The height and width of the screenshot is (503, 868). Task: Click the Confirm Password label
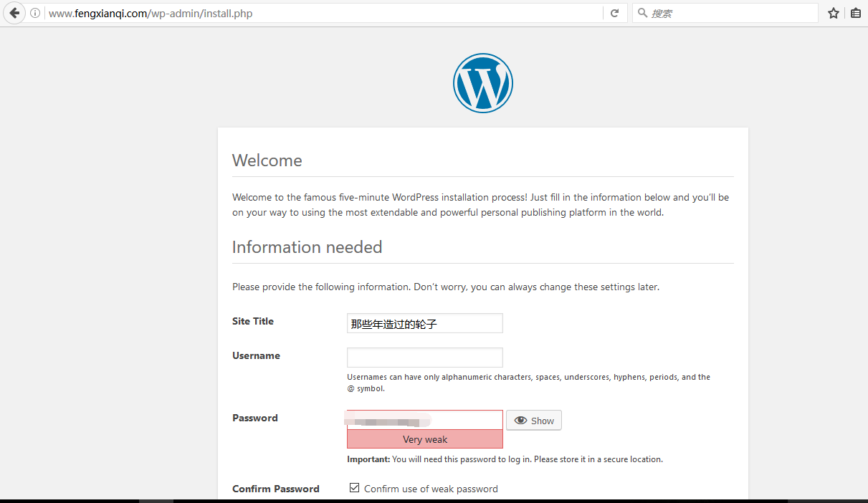[276, 489]
